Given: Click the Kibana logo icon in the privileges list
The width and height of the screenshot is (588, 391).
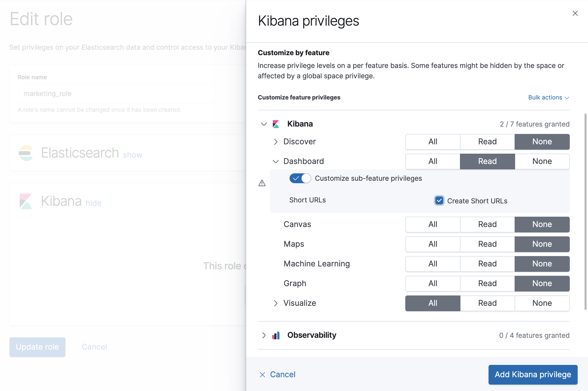Looking at the screenshot, I should tap(276, 124).
